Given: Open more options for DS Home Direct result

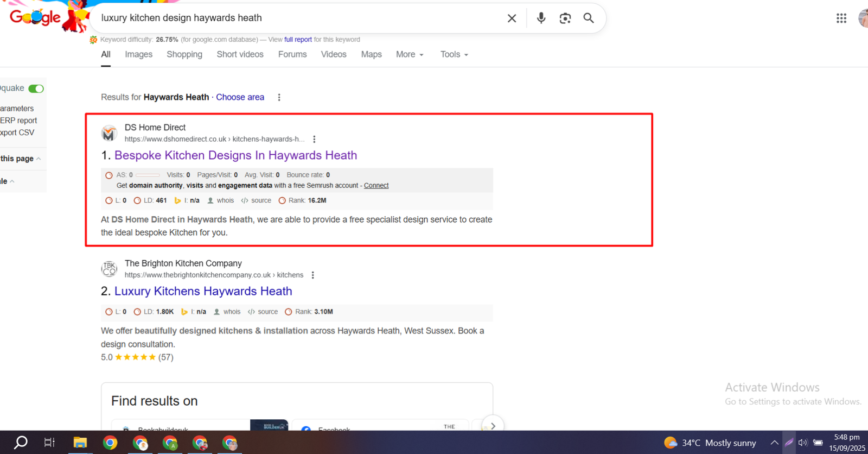Looking at the screenshot, I should coord(314,139).
